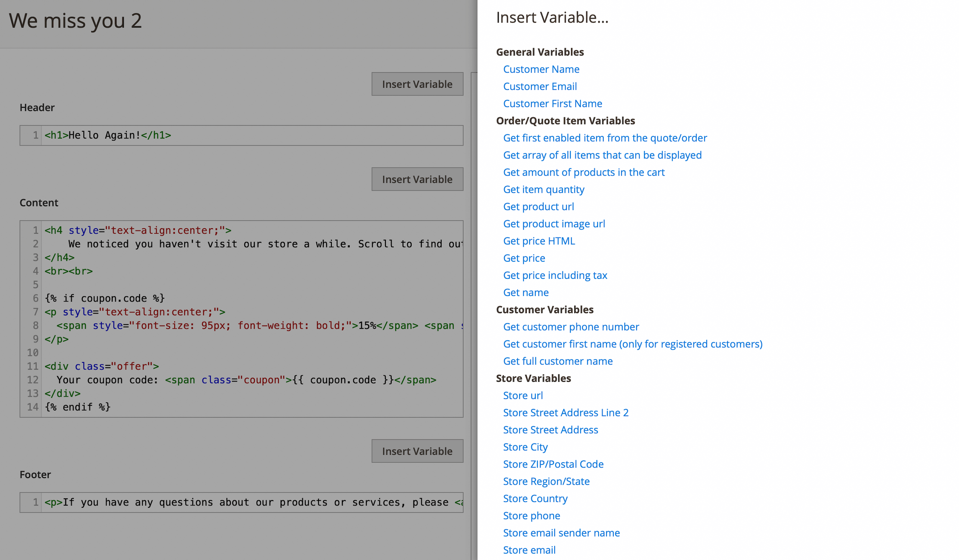Insert the Get customer phone number variable
959x560 pixels.
coord(571,326)
